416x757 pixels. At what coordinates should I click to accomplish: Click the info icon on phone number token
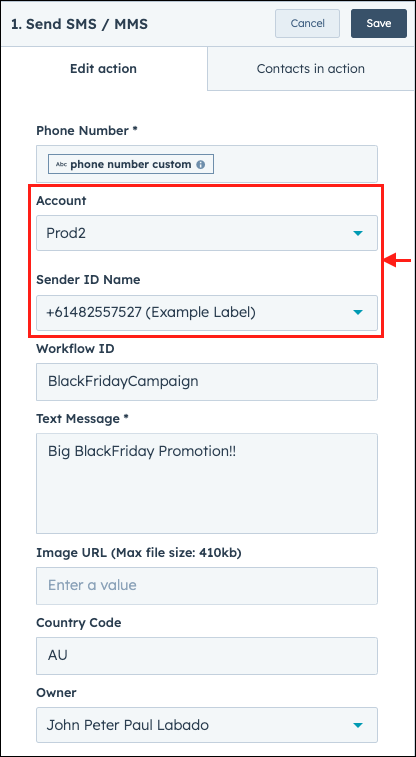tap(200, 164)
